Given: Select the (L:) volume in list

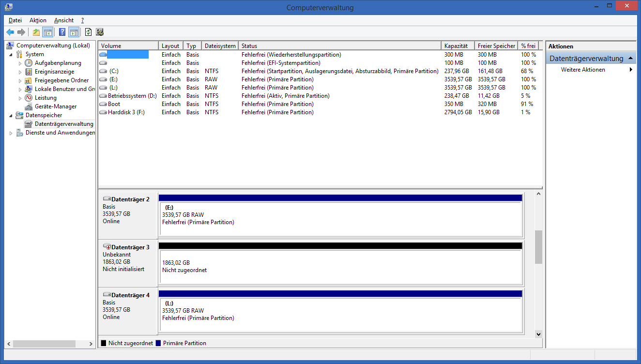Looking at the screenshot, I should click(320, 88).
